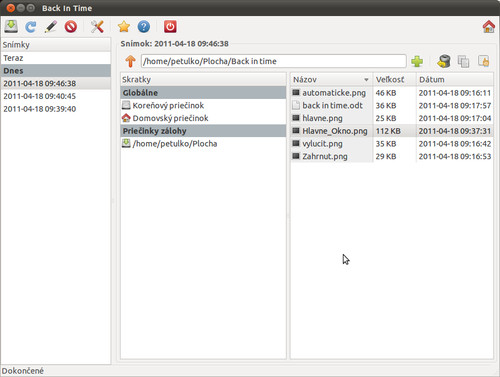Go up one folder with orange arrow
The image size is (500, 377).
(x=130, y=61)
